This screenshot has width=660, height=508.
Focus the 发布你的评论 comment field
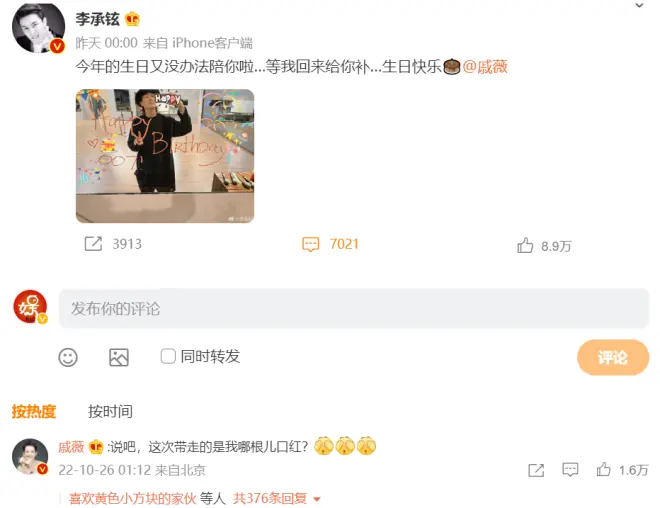point(354,309)
